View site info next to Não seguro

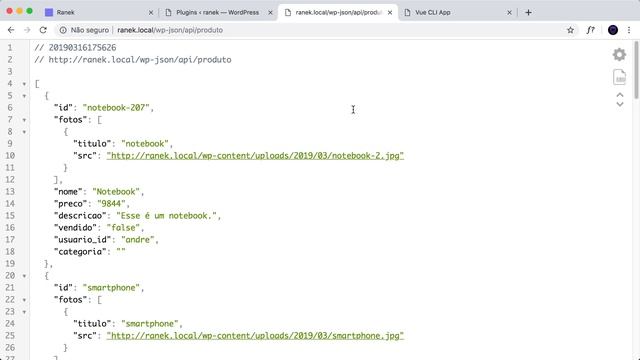pyautogui.click(x=63, y=30)
